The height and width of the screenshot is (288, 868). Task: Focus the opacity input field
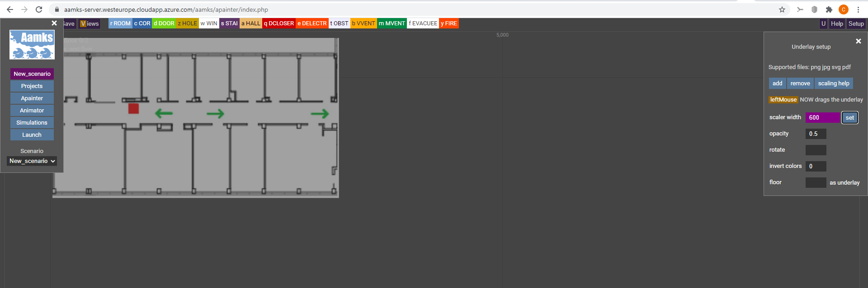tap(816, 134)
